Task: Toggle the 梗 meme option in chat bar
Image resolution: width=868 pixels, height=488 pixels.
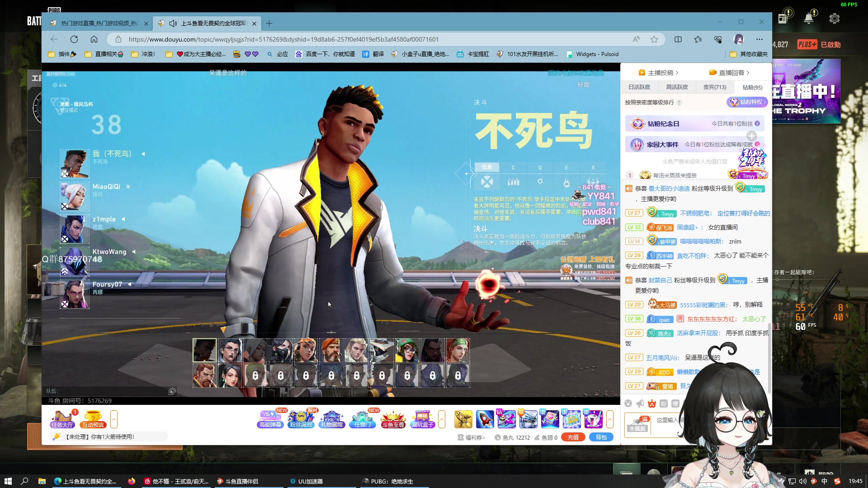Action: coord(675,404)
